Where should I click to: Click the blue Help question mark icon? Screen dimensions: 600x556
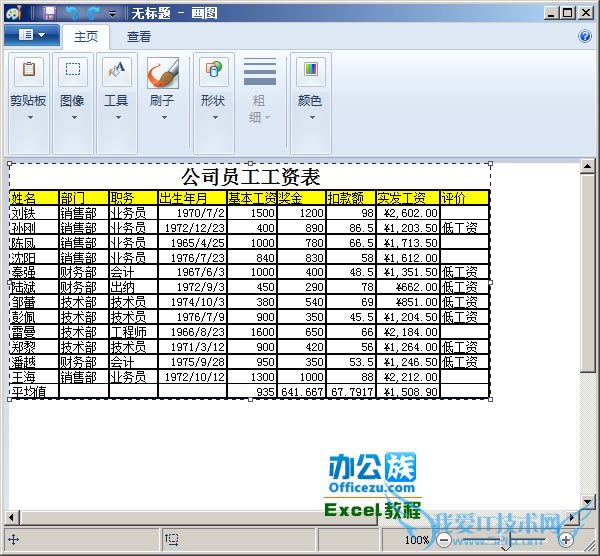point(585,36)
